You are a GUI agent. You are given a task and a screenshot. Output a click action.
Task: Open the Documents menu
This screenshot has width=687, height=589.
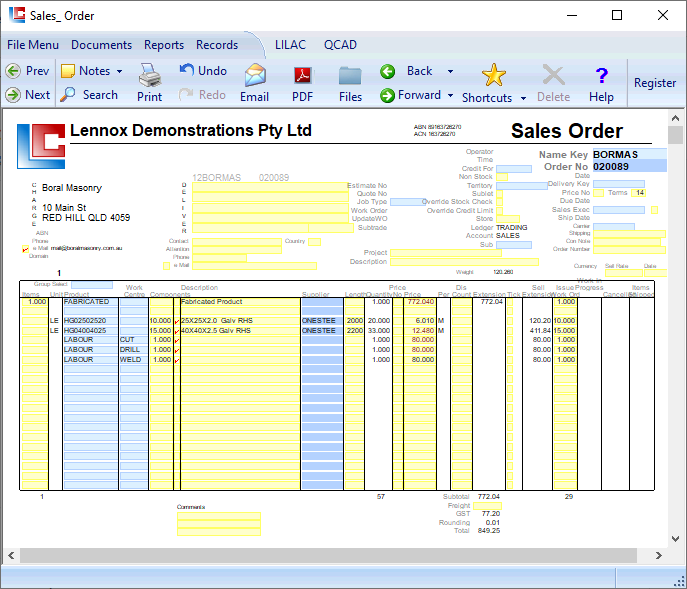click(101, 45)
